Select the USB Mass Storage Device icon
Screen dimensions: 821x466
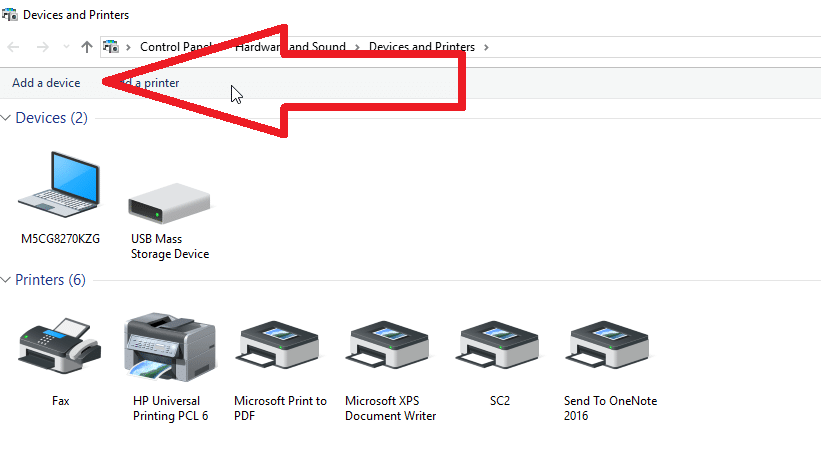pos(169,203)
